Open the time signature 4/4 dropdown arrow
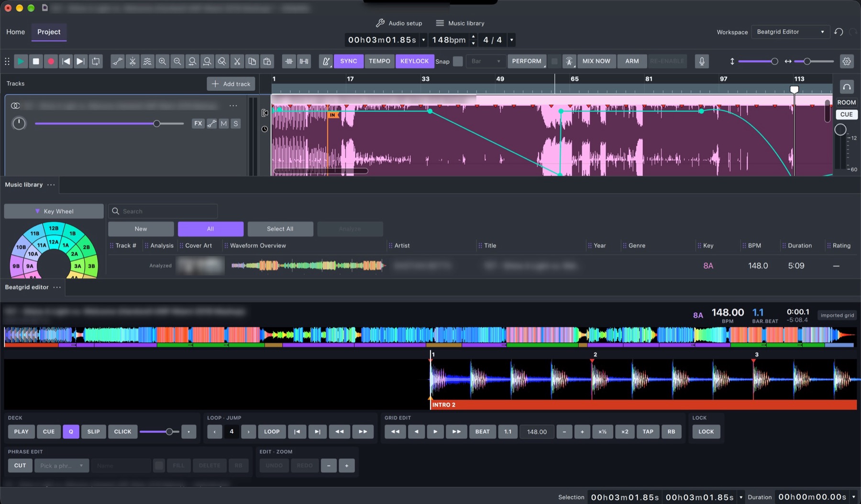The image size is (861, 504). coord(511,40)
